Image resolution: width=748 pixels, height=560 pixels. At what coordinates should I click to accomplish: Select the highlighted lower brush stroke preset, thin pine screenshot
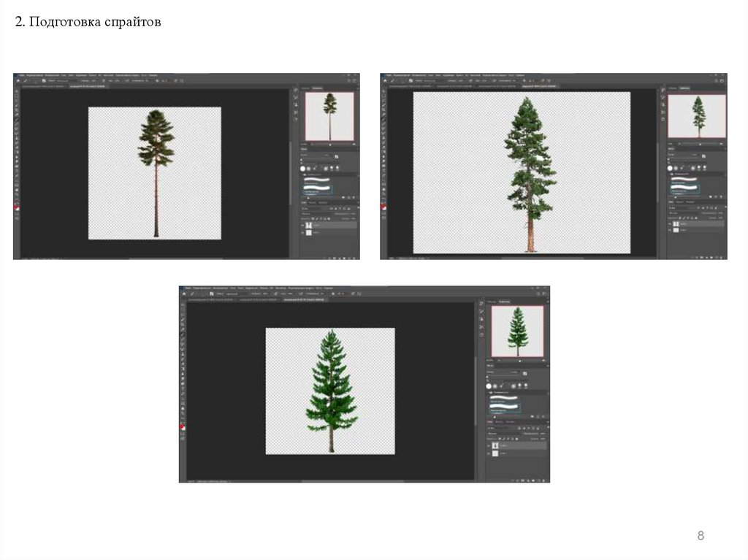(x=317, y=189)
